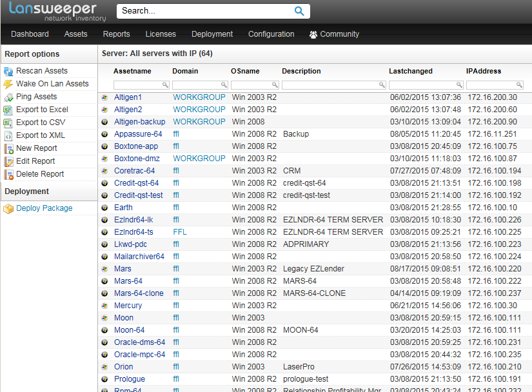Open the Coretrac-64 asset link

coord(134,171)
